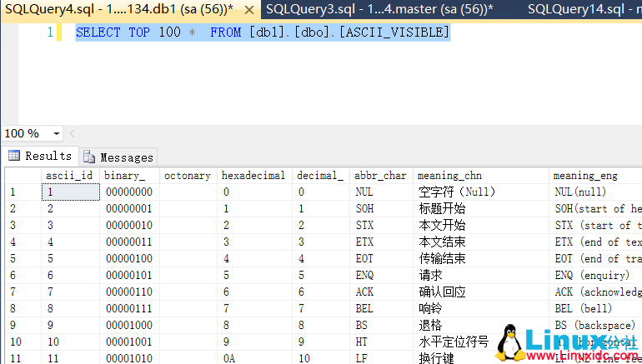Image resolution: width=642 pixels, height=364 pixels.
Task: Select row header number 6
Action: pos(23,275)
